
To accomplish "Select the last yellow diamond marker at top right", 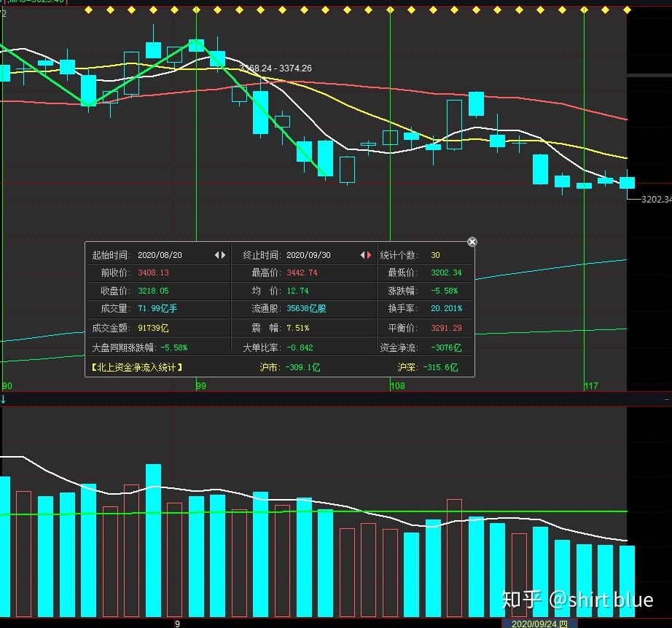I will [x=627, y=10].
